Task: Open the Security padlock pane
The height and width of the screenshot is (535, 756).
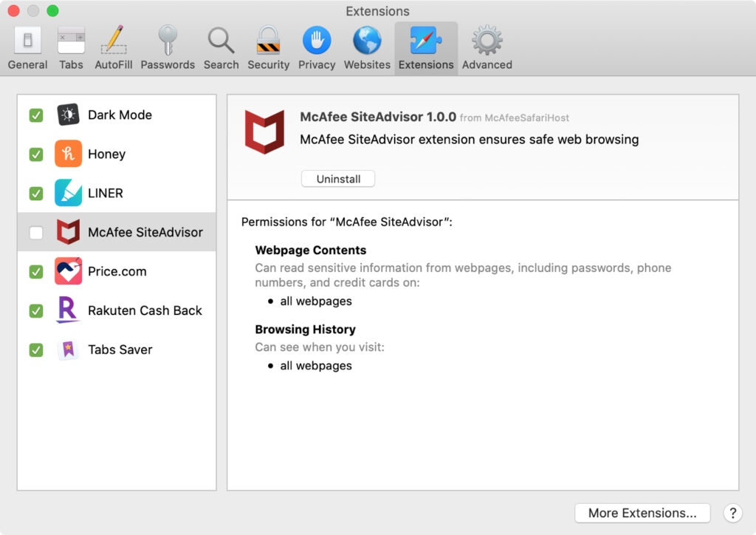Action: point(268,47)
